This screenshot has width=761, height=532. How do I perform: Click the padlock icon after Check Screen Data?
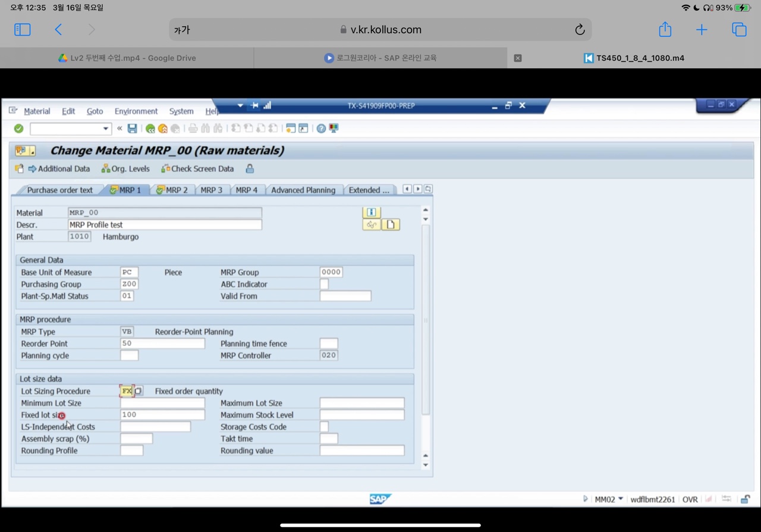tap(250, 169)
